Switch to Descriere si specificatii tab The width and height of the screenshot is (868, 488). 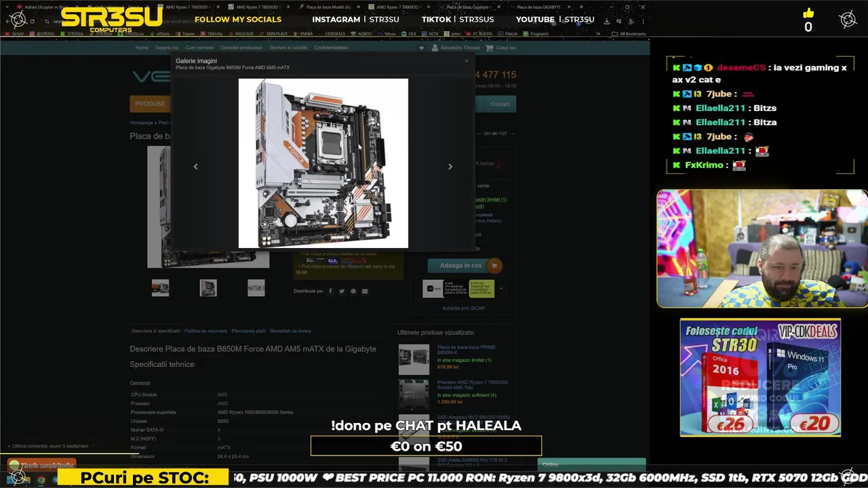(155, 331)
